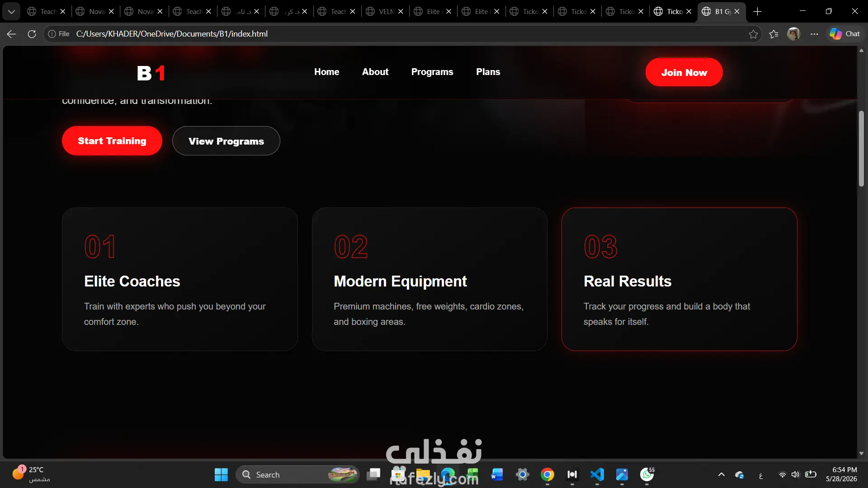Image resolution: width=868 pixels, height=488 pixels.
Task: Open the About nav link
Action: point(375,72)
